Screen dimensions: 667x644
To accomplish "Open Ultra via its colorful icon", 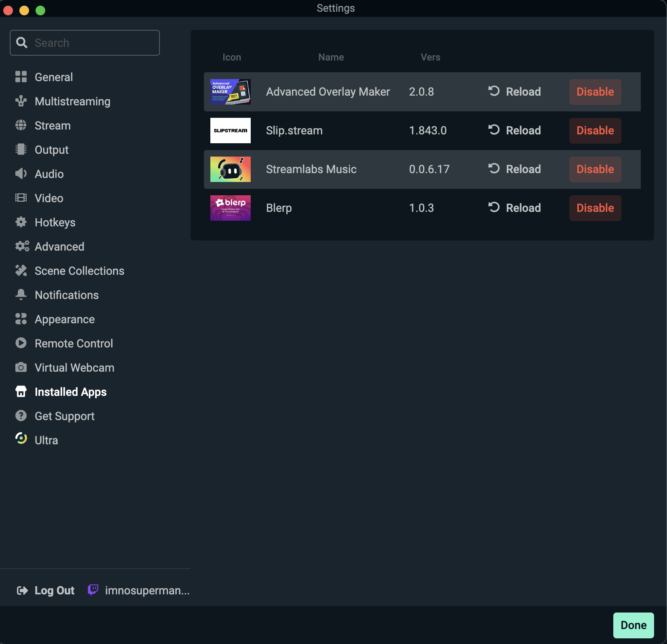I will point(21,439).
